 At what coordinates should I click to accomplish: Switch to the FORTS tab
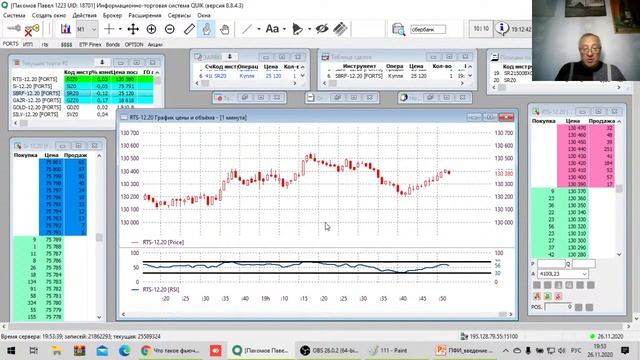coord(11,44)
